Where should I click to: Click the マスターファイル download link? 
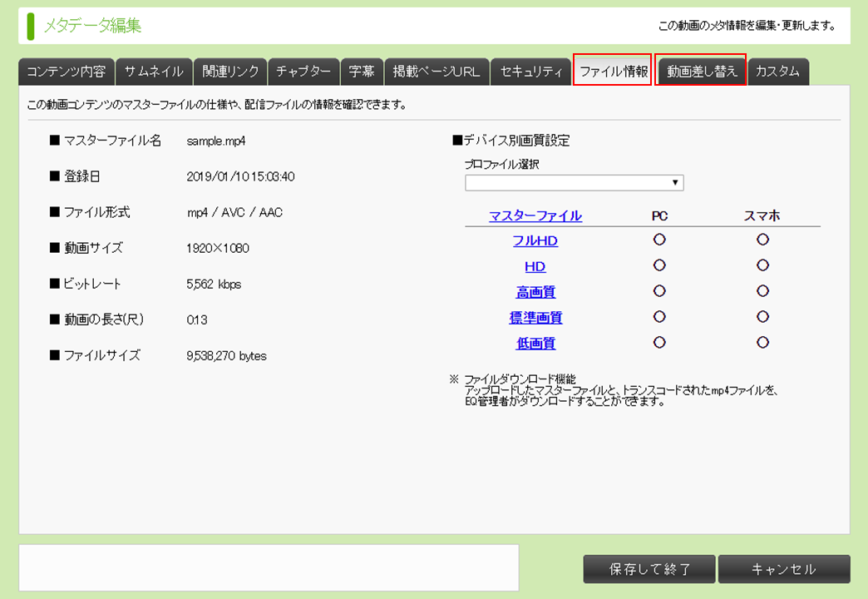point(535,215)
